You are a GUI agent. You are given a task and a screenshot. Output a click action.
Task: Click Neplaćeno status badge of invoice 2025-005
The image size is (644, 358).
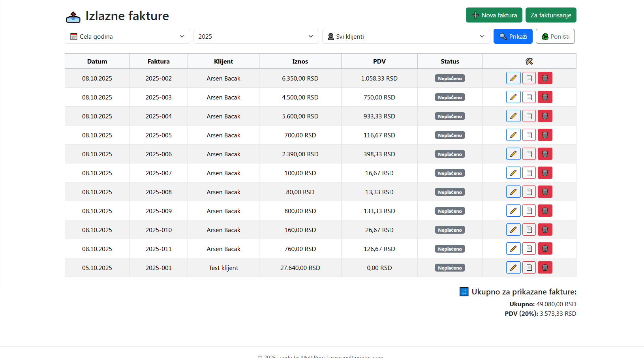pos(450,135)
